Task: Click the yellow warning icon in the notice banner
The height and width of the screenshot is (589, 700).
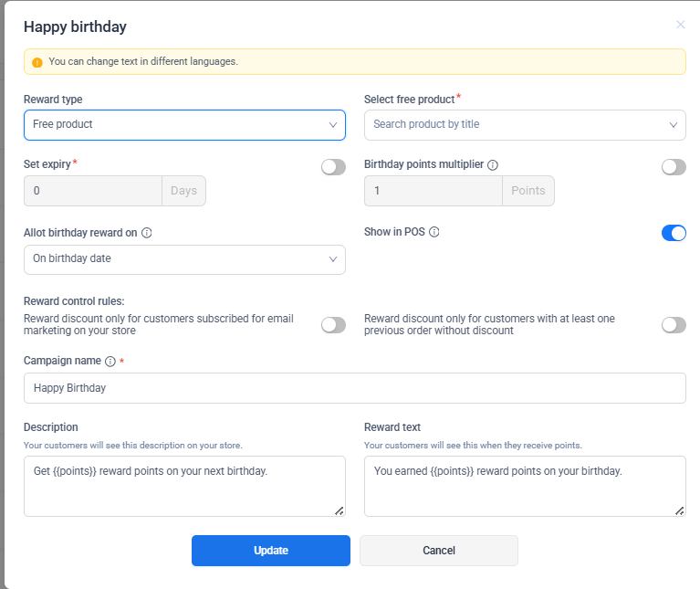Action: point(37,62)
